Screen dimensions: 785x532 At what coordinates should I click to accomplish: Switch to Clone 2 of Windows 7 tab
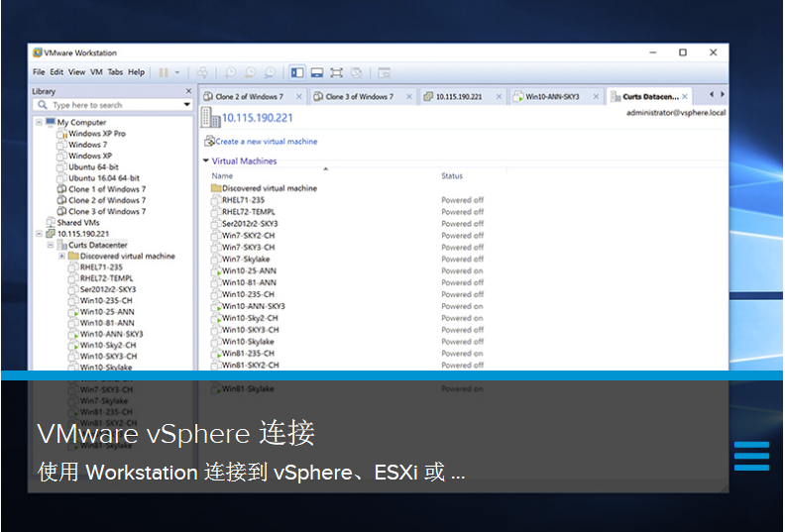[x=253, y=96]
